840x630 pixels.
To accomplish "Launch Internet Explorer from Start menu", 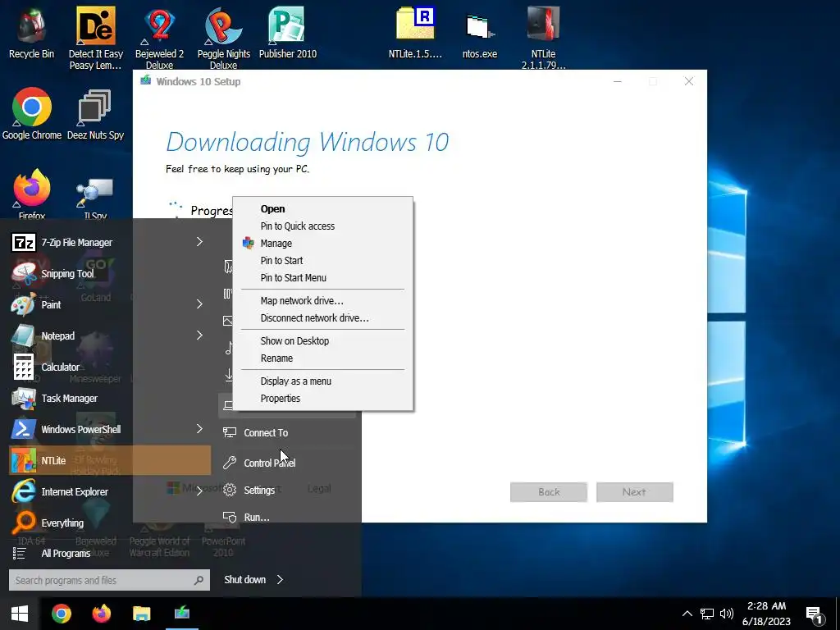I will (110, 491).
